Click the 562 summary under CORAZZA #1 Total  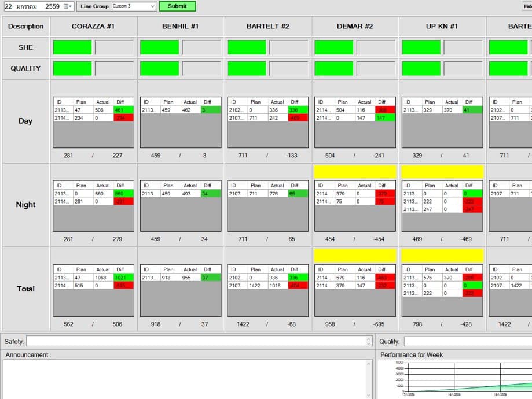coord(68,324)
